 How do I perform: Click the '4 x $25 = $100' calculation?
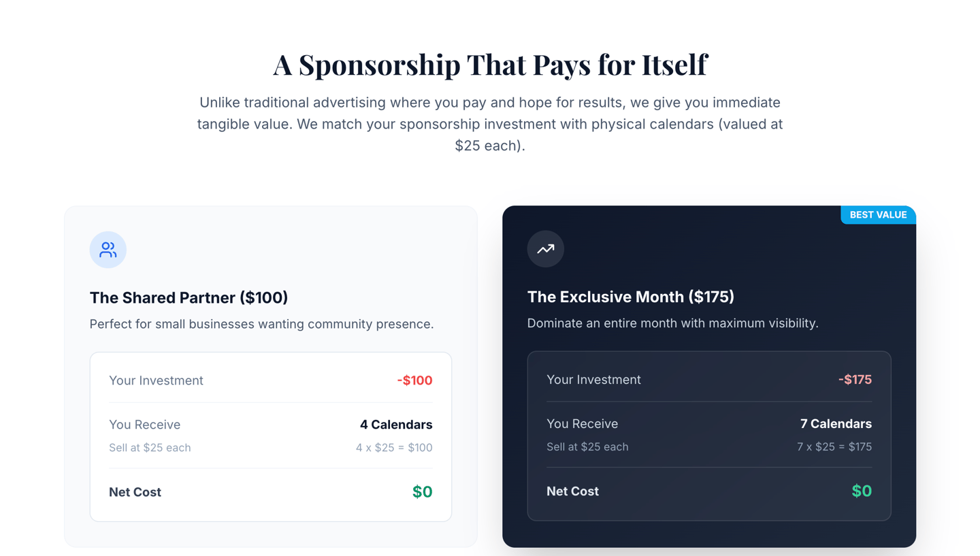(x=394, y=448)
